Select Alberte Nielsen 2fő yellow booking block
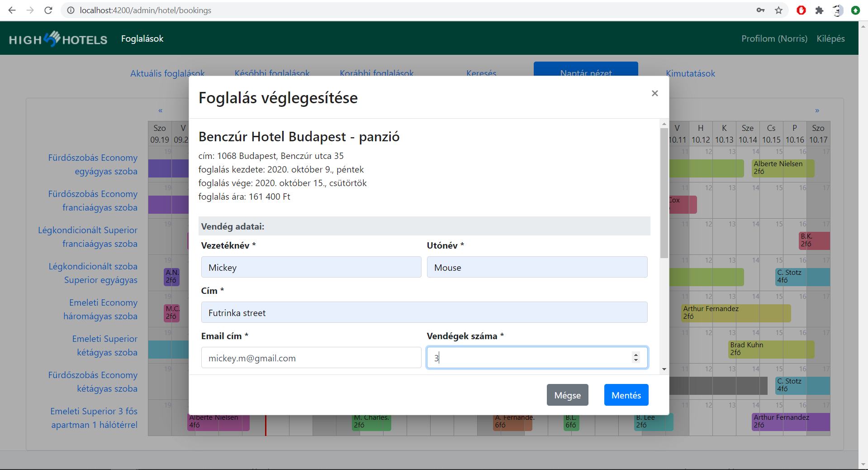The image size is (868, 470). pos(783,168)
